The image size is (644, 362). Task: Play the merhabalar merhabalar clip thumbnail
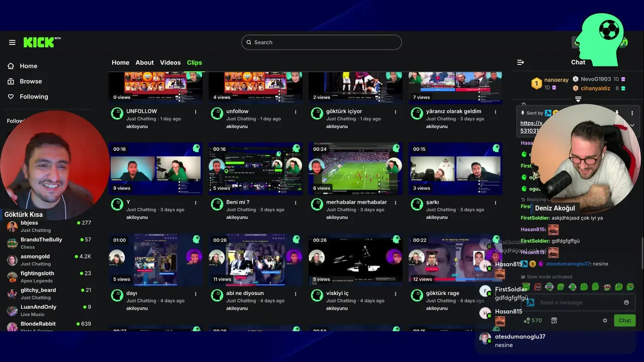click(355, 168)
